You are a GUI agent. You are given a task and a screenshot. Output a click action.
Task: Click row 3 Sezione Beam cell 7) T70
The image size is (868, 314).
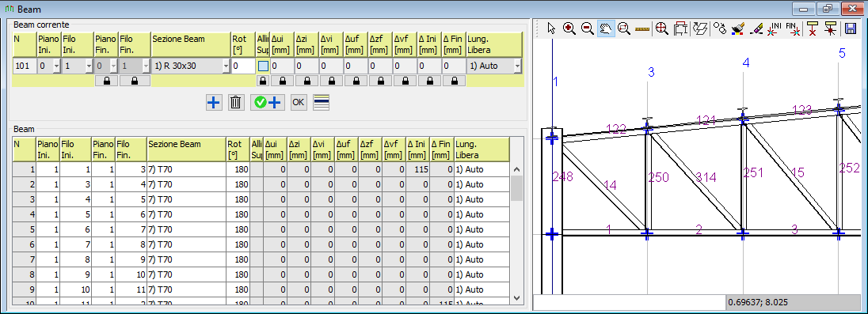coord(186,199)
